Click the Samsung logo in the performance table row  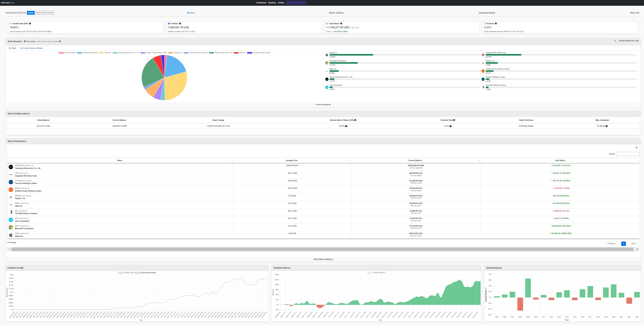(11, 167)
